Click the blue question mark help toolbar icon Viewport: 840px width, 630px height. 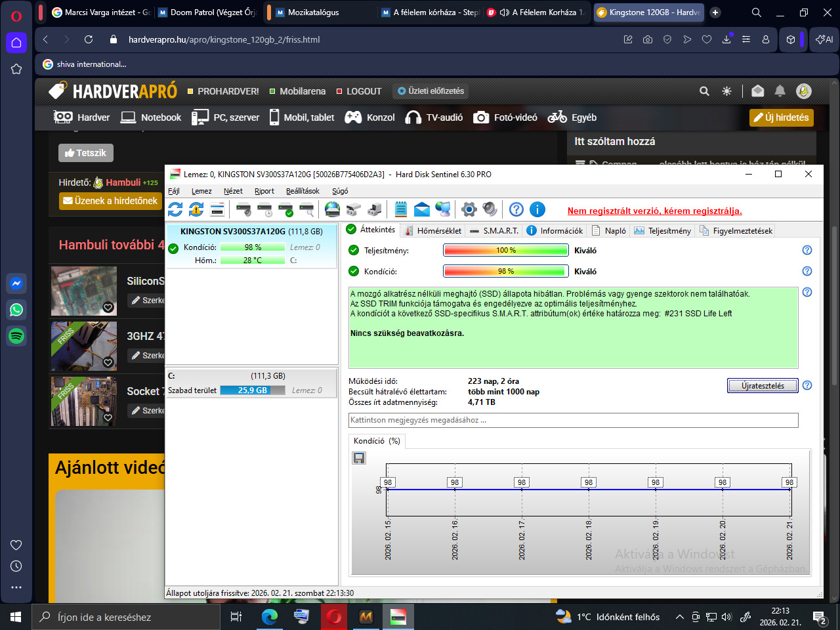tap(516, 209)
